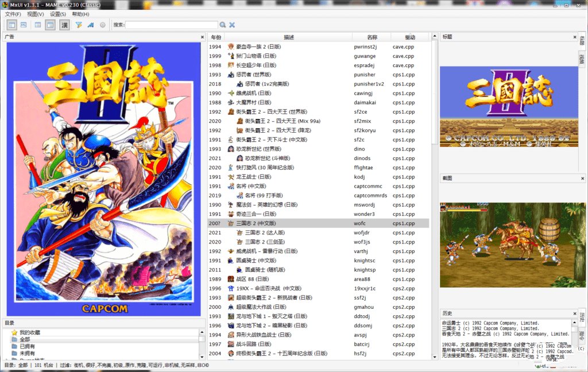This screenshot has height=372, width=588.
Task: Click the magnifier search icon
Action: [x=223, y=25]
